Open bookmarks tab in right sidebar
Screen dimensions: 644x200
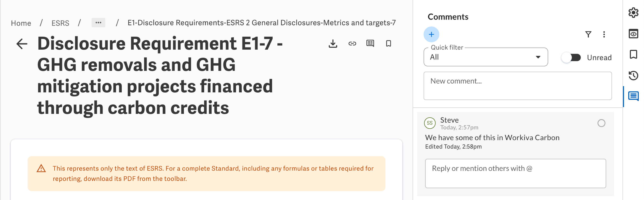(634, 54)
